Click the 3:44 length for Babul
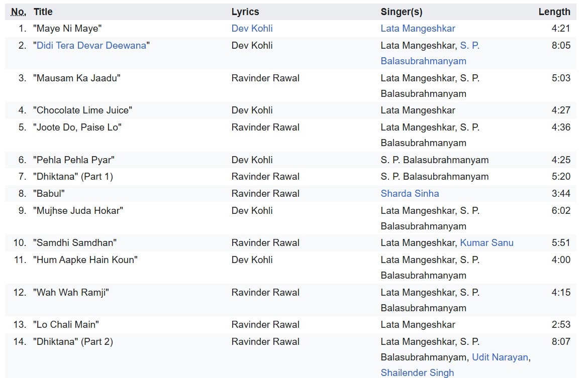Image resolution: width=588 pixels, height=378 pixels. [x=561, y=194]
